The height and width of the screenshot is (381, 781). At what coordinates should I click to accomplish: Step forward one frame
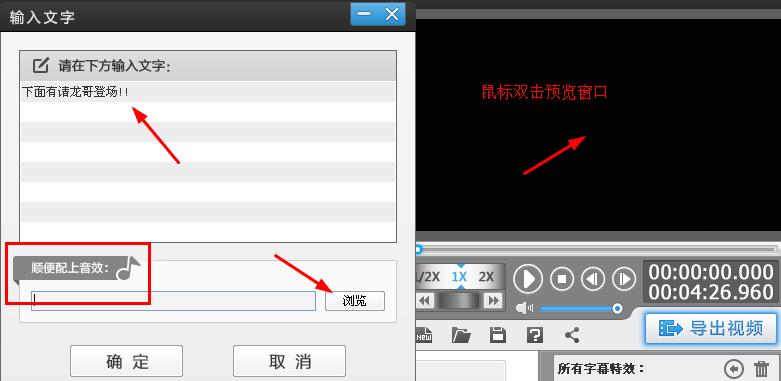[624, 279]
